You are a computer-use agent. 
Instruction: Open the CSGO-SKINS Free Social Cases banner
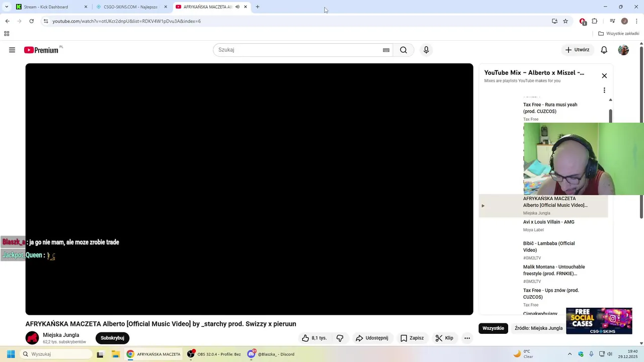coord(599,321)
